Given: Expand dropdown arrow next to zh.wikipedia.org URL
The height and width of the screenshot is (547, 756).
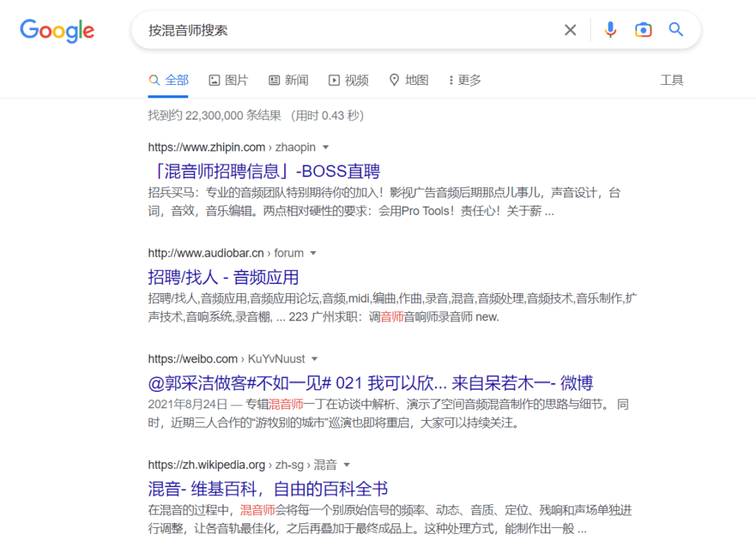Looking at the screenshot, I should (346, 465).
